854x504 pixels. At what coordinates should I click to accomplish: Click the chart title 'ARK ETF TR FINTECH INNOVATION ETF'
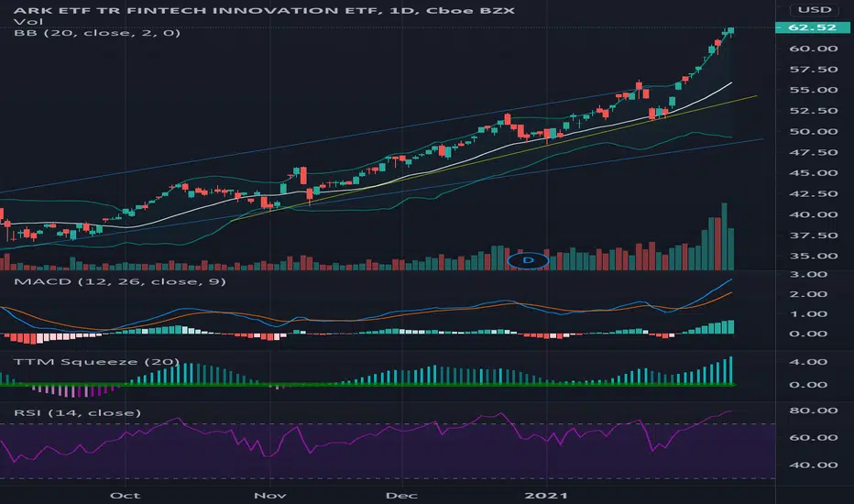(x=196, y=10)
